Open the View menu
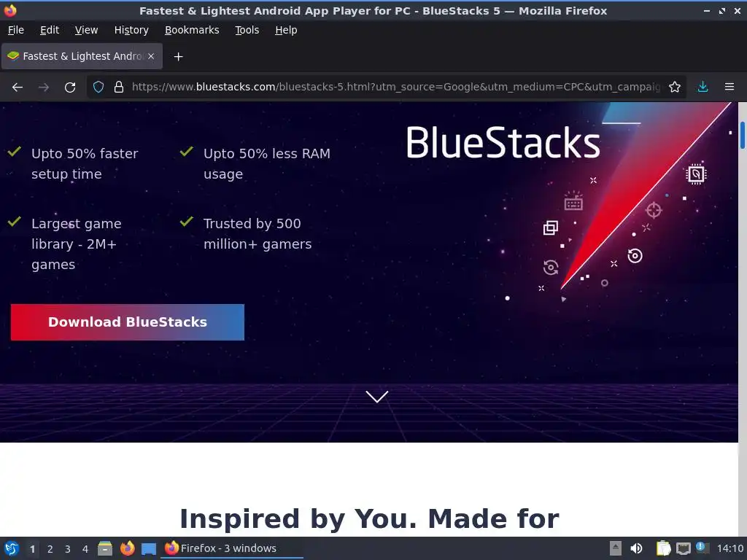Image resolution: width=747 pixels, height=560 pixels. pyautogui.click(x=86, y=30)
